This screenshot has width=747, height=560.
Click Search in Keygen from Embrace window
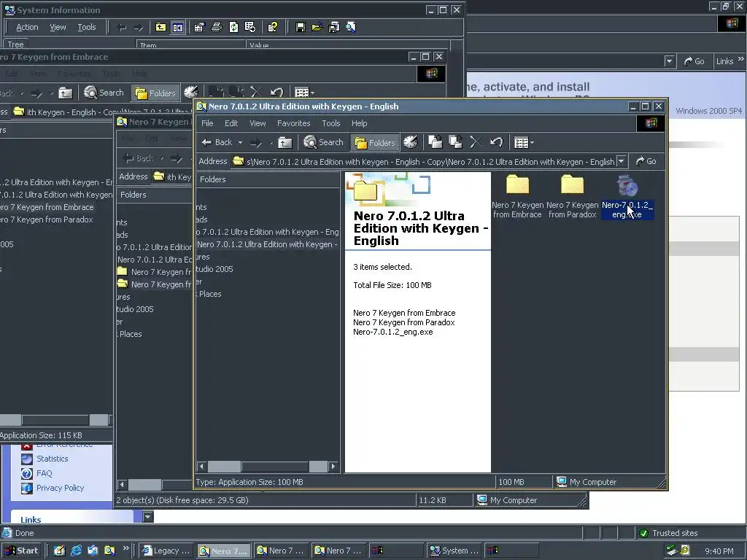point(104,93)
